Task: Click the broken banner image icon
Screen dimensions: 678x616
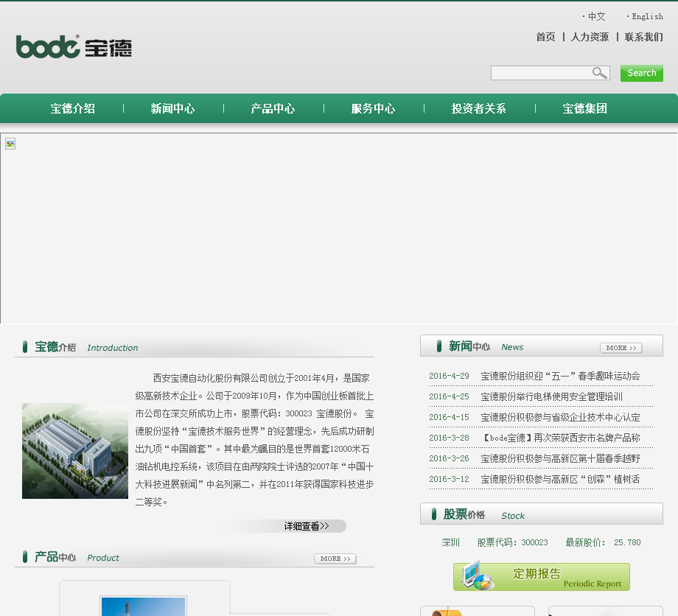Action: (x=10, y=144)
